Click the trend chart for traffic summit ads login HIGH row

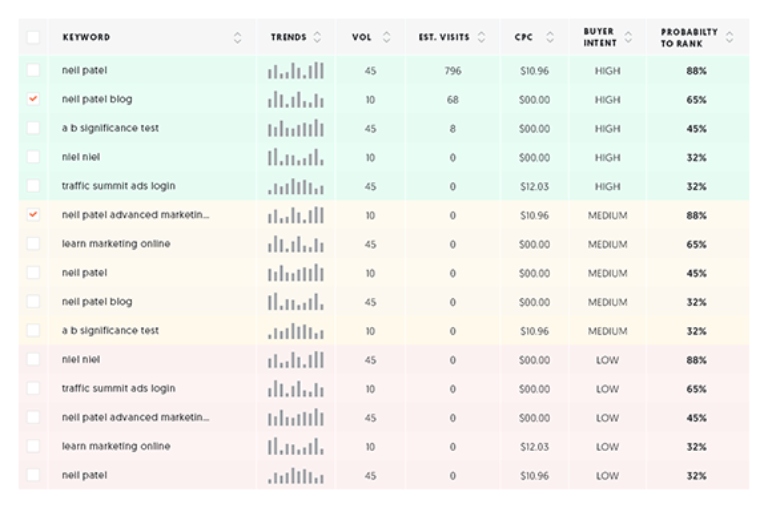coord(295,186)
